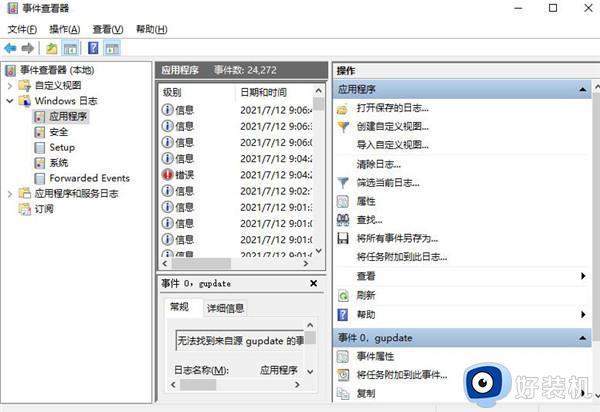Viewport: 600px width, 412px height.
Task: Click the 筛选当前日志 funnel icon
Action: pyautogui.click(x=343, y=183)
